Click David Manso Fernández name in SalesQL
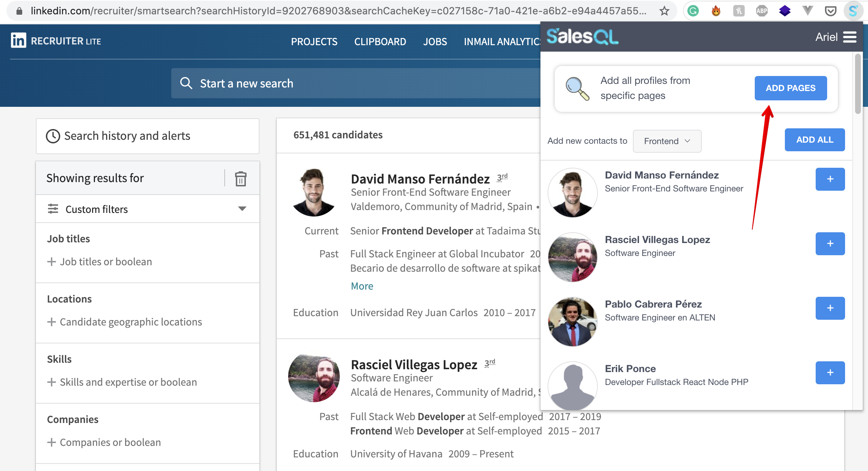The image size is (868, 471). (662, 175)
